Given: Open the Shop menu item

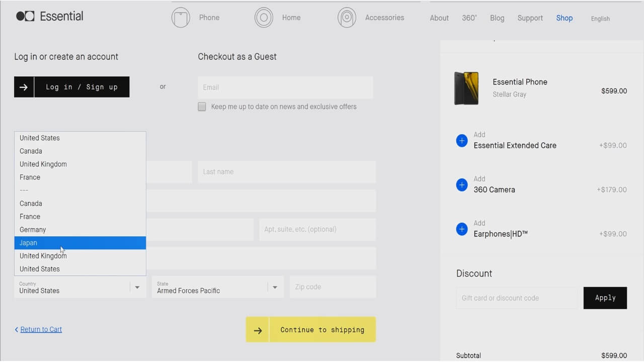Looking at the screenshot, I should pyautogui.click(x=564, y=18).
